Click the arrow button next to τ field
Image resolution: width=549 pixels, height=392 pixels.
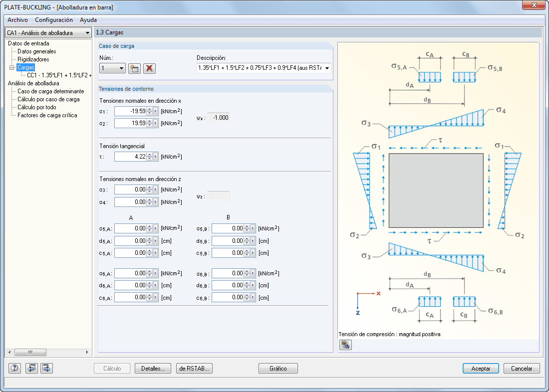156,157
